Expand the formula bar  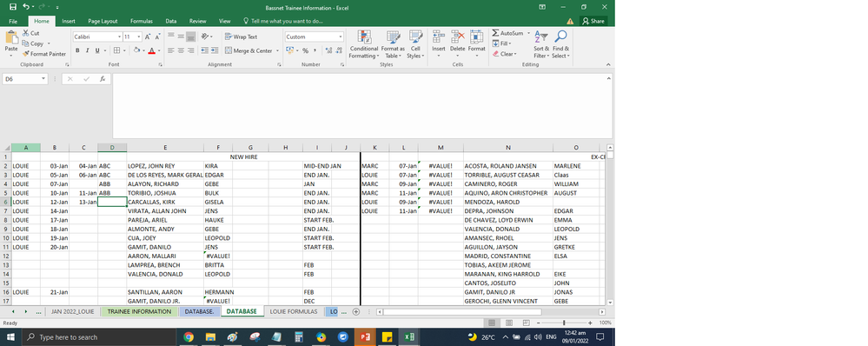(x=608, y=78)
